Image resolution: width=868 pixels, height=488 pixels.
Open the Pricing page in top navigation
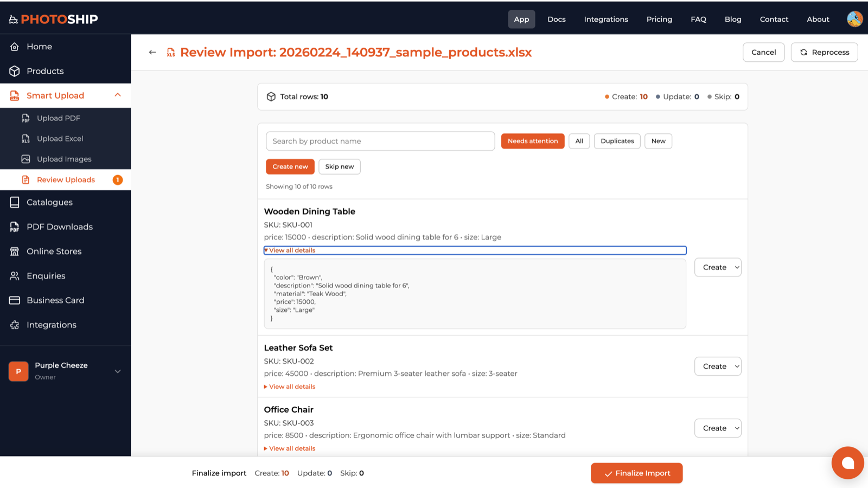(x=659, y=20)
